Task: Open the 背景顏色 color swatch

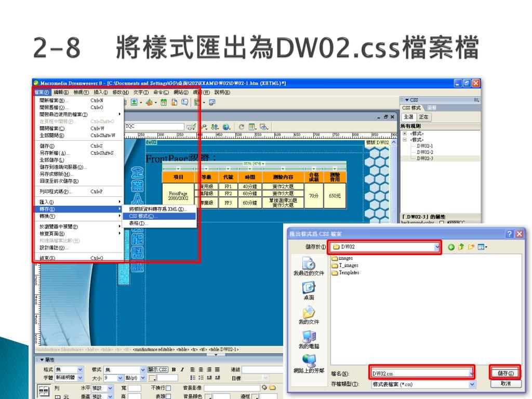Action: coord(208,396)
